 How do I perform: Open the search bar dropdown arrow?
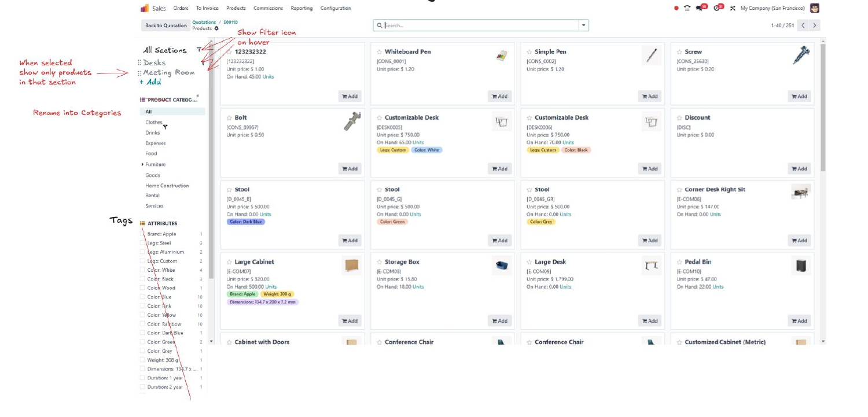(x=582, y=25)
